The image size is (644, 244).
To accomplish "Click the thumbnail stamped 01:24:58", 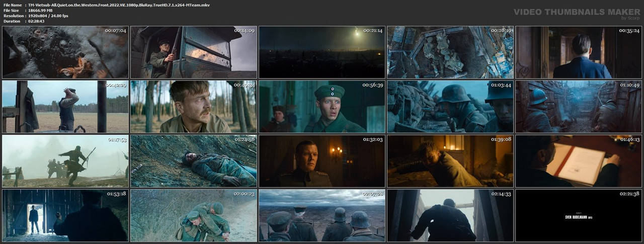I will (194, 161).
